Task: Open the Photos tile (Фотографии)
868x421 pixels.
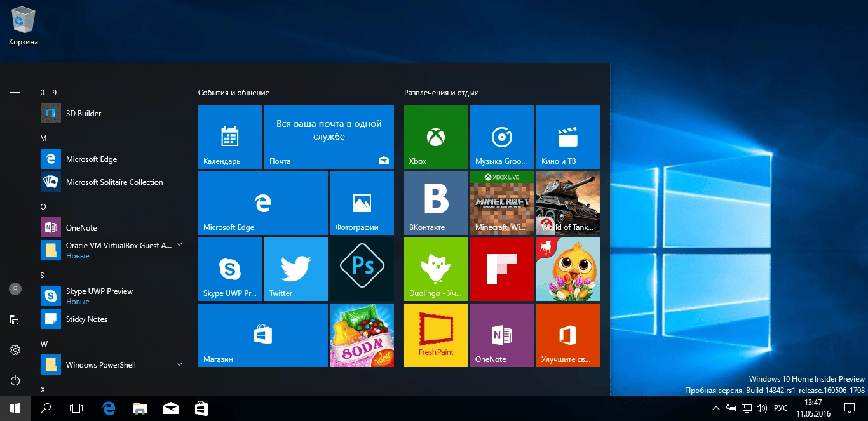Action: [x=362, y=203]
